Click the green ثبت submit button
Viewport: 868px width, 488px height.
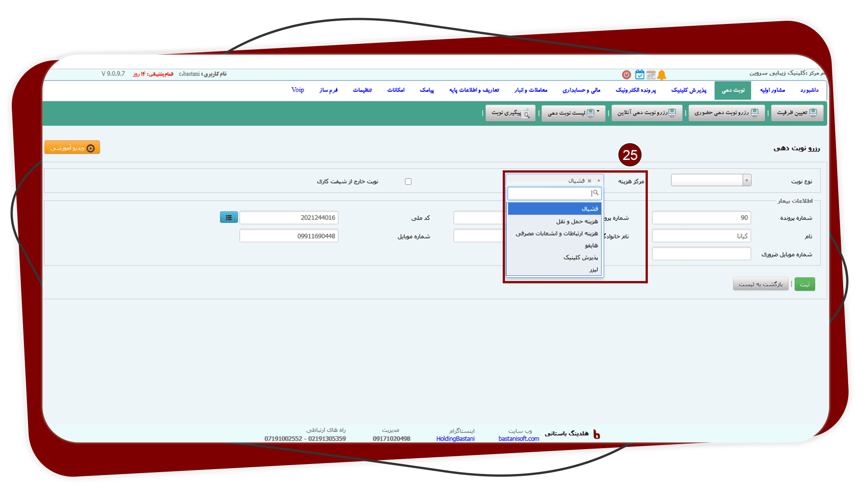(805, 284)
